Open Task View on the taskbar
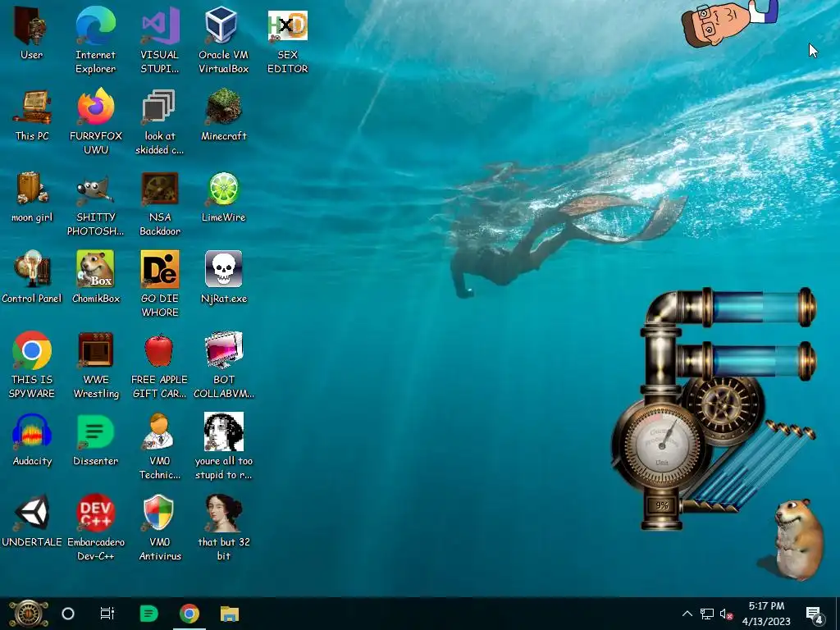 point(107,614)
